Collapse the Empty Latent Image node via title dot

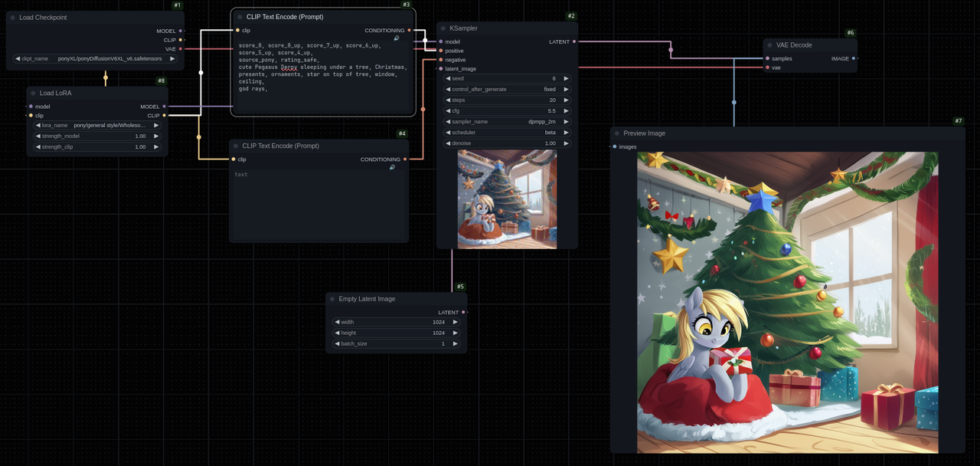coord(332,299)
